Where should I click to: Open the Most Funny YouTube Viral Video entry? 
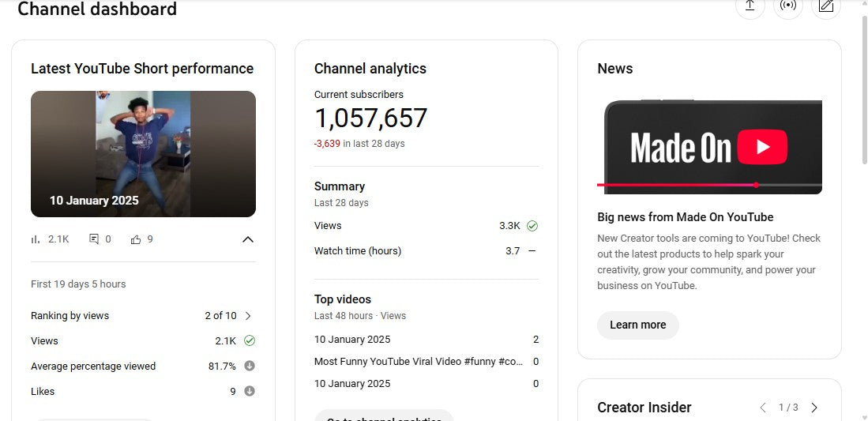point(418,362)
